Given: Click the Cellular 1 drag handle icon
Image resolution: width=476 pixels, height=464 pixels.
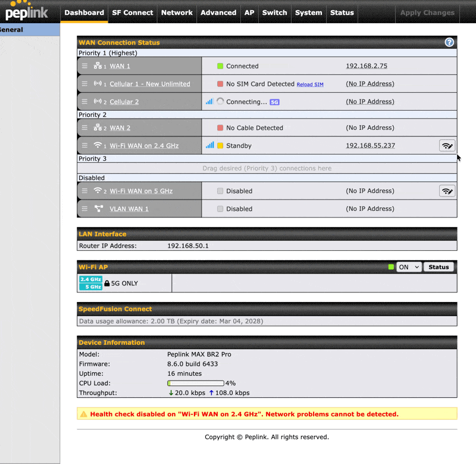Looking at the screenshot, I should [84, 83].
